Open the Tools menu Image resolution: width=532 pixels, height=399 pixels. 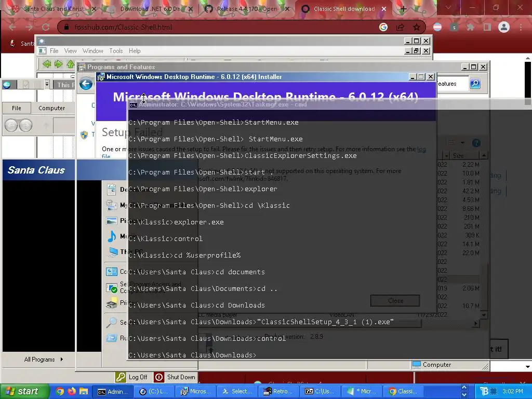[x=116, y=51]
